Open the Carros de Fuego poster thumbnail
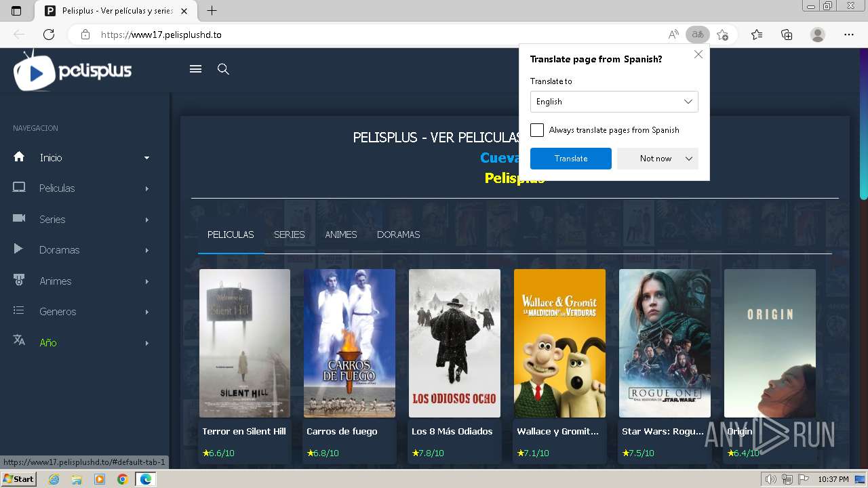Image resolution: width=868 pixels, height=488 pixels. pyautogui.click(x=349, y=343)
